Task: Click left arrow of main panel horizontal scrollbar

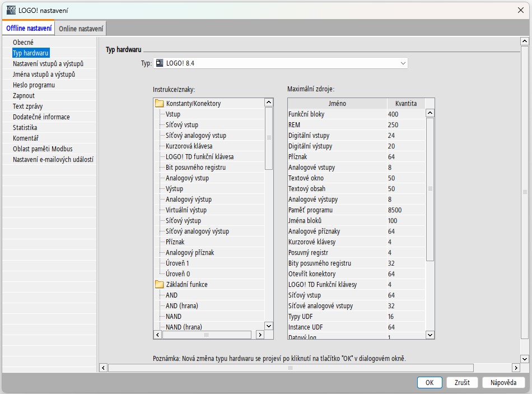Action: coord(103,368)
